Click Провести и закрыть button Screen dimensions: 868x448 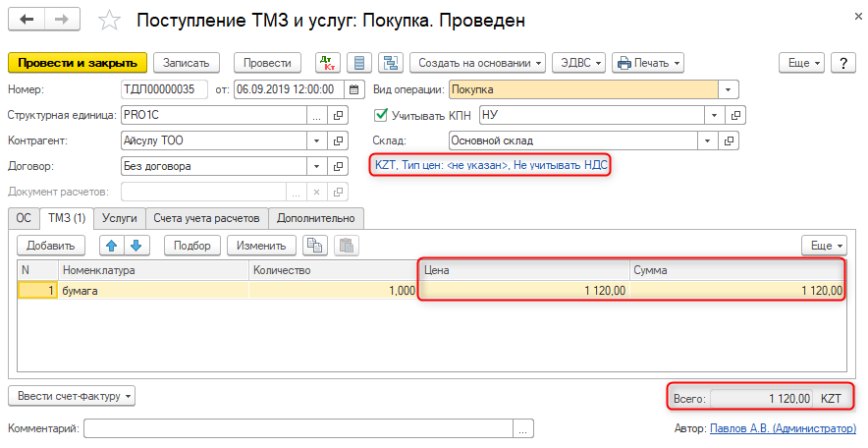pos(78,63)
